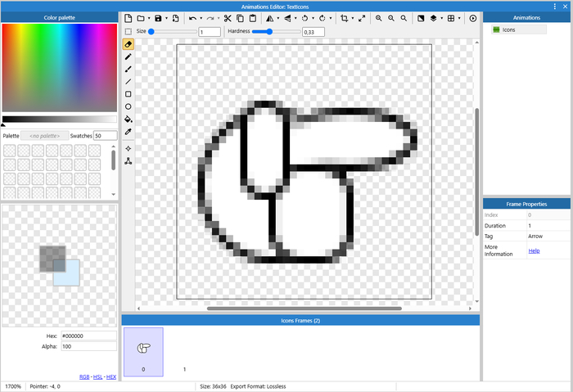Viewport: 573px width, 392px height.
Task: Select the Pencil tool
Action: coord(129,57)
